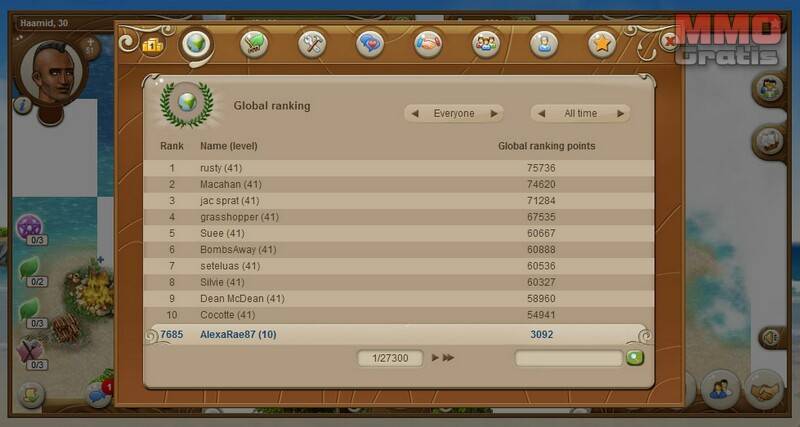Open the handshake ranking tab

pyautogui.click(x=428, y=44)
